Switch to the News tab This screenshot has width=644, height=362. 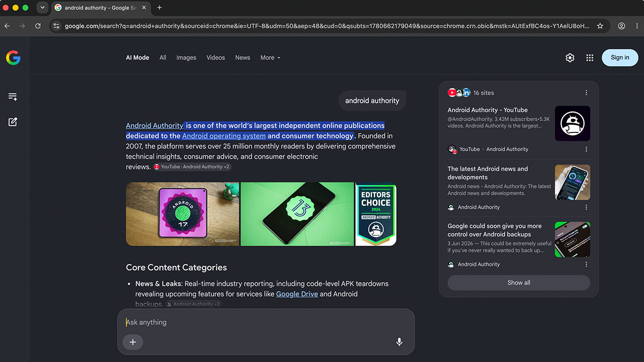243,58
